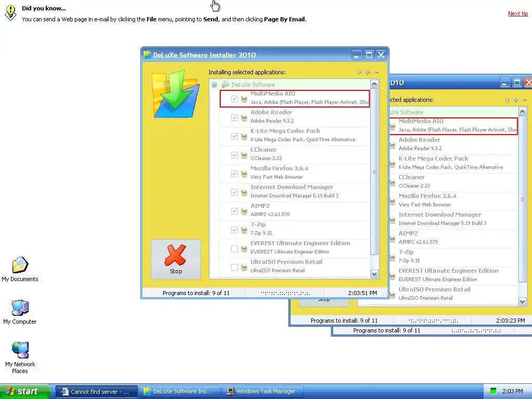The height and width of the screenshot is (399, 532).
Task: Toggle the CCleaner checkbox
Action: (x=234, y=155)
